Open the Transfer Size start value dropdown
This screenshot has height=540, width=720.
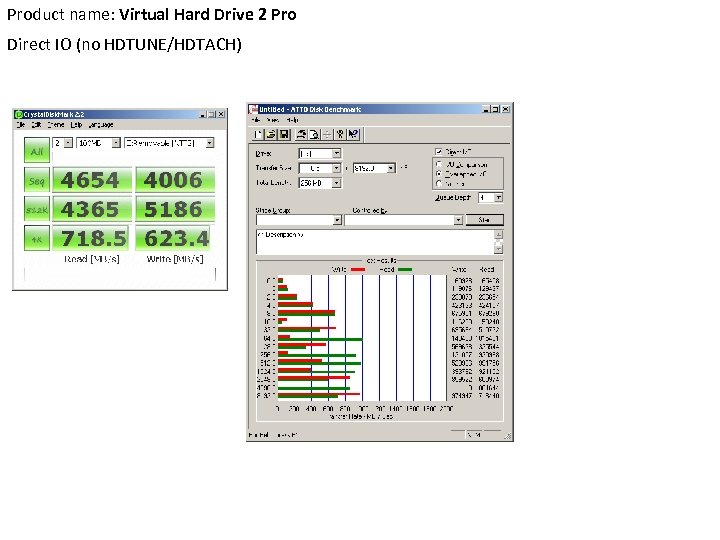[x=337, y=169]
